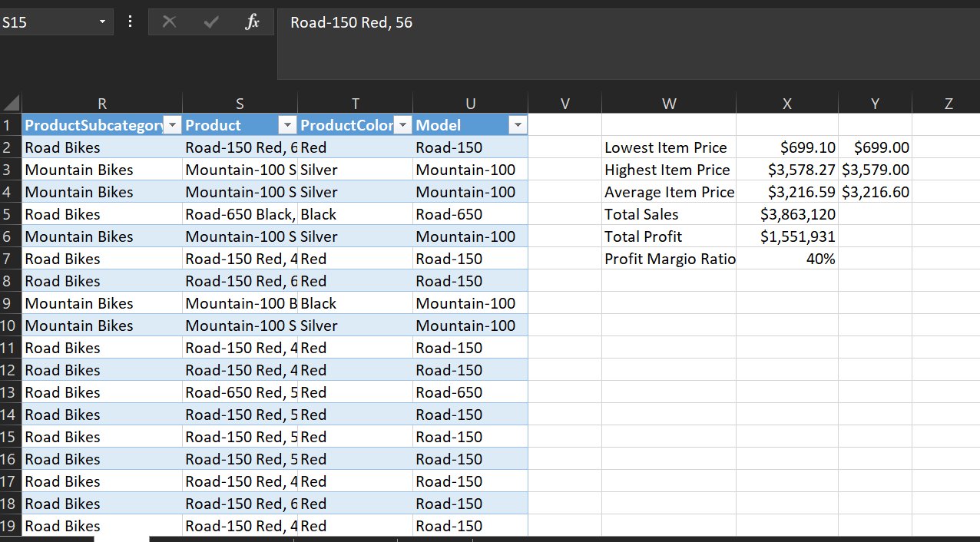The width and height of the screenshot is (980, 542).
Task: Click Road-650 model cell in row 13
Action: click(x=470, y=392)
